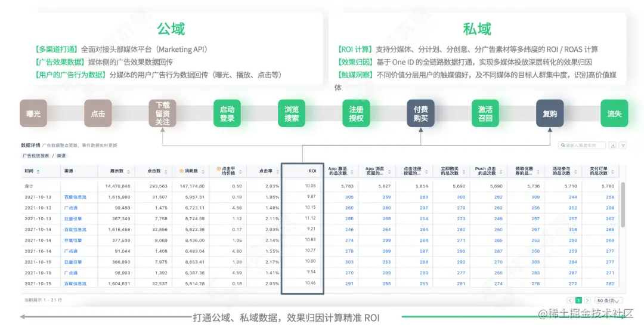Sort the table by 点击平均价格 arrows
644x330 pixels.
pyautogui.click(x=240, y=171)
